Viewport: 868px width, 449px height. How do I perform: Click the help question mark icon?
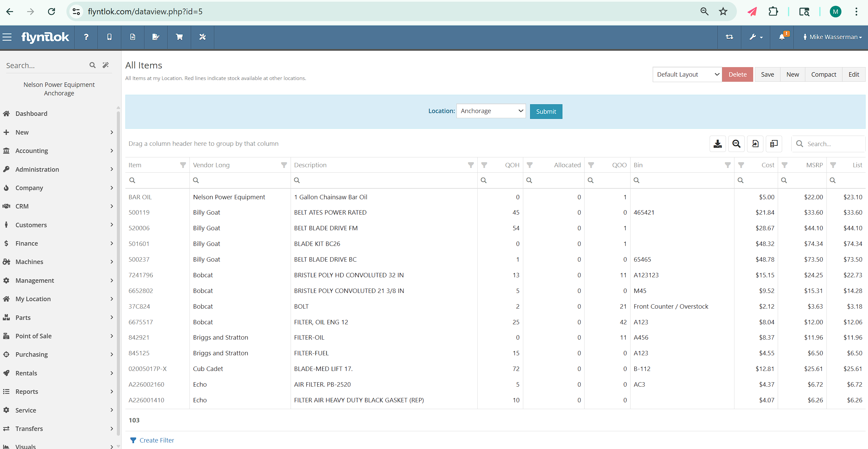coord(86,37)
